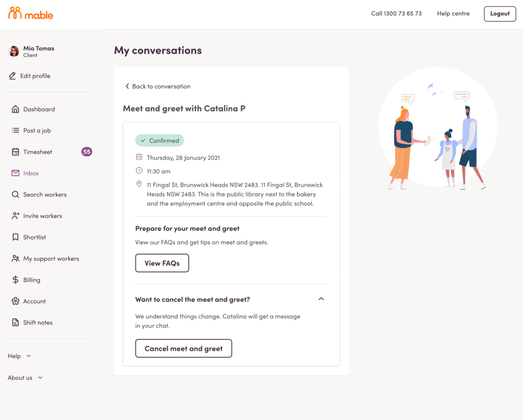Image resolution: width=523 pixels, height=420 pixels.
Task: Click the Mable logo icon
Action: point(15,14)
